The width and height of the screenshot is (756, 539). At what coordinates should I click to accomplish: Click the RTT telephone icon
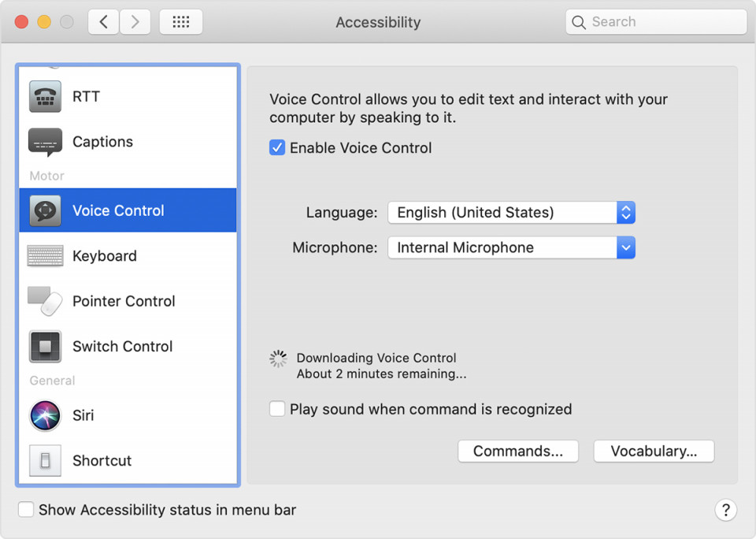point(45,97)
